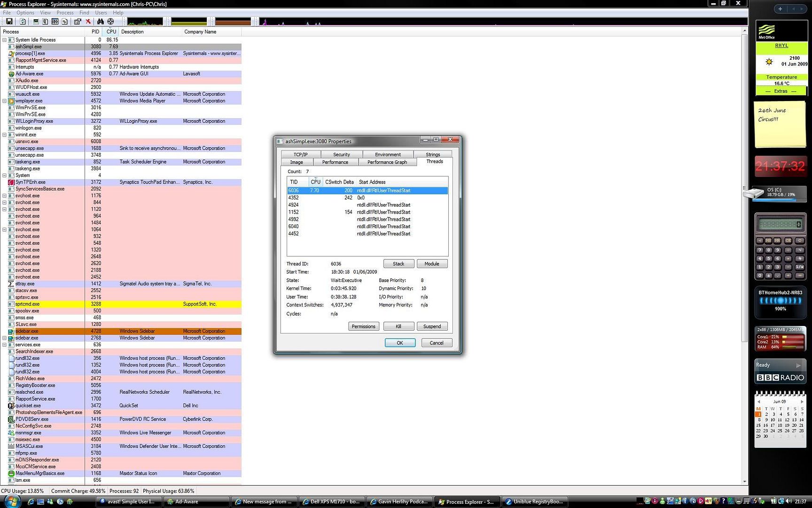
Task: Click the OS (C:) drive gadget icon
Action: click(754, 193)
